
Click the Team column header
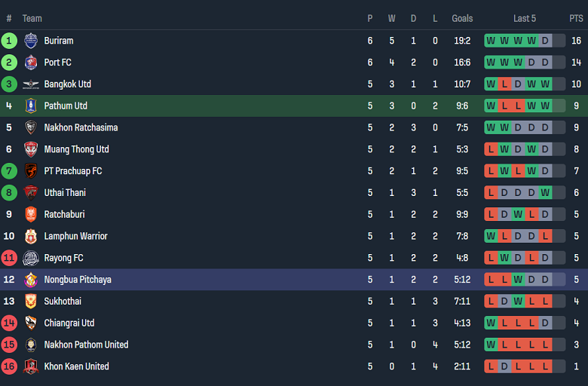[x=32, y=18]
